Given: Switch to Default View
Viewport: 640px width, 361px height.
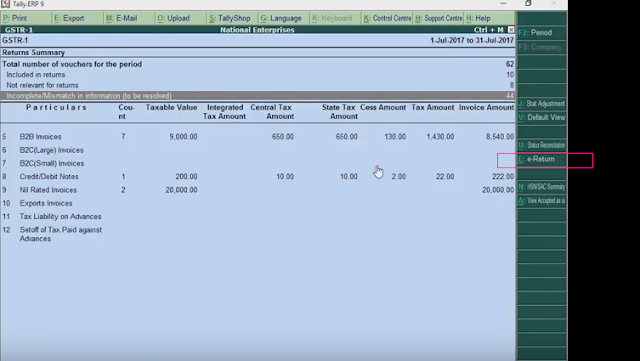Looking at the screenshot, I should pos(542,118).
